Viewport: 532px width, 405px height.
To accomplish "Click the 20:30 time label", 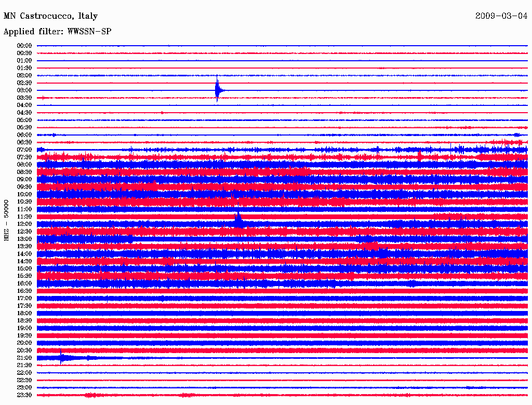I will 24,350.
